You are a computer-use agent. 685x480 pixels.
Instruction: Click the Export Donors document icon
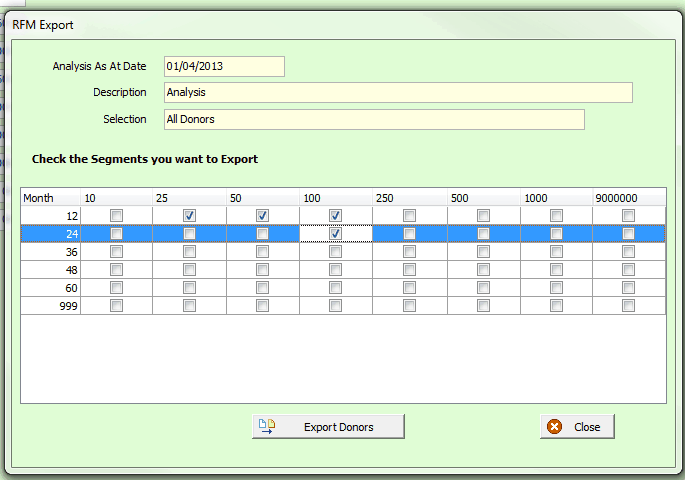pos(267,426)
